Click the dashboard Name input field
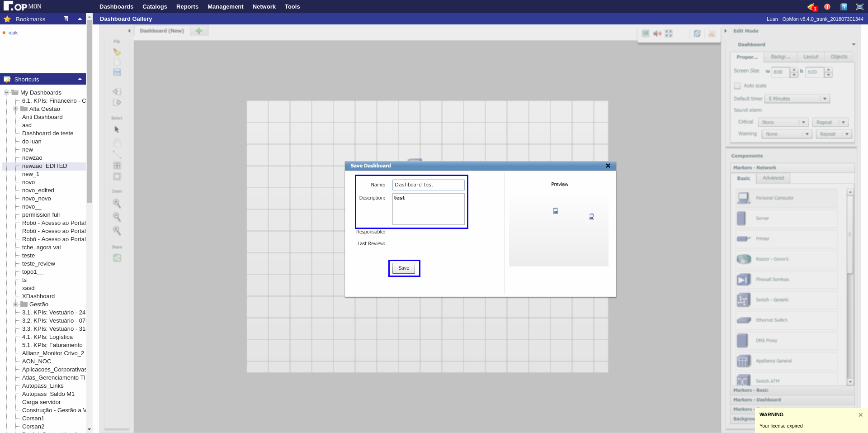The height and width of the screenshot is (433, 868). [x=428, y=185]
